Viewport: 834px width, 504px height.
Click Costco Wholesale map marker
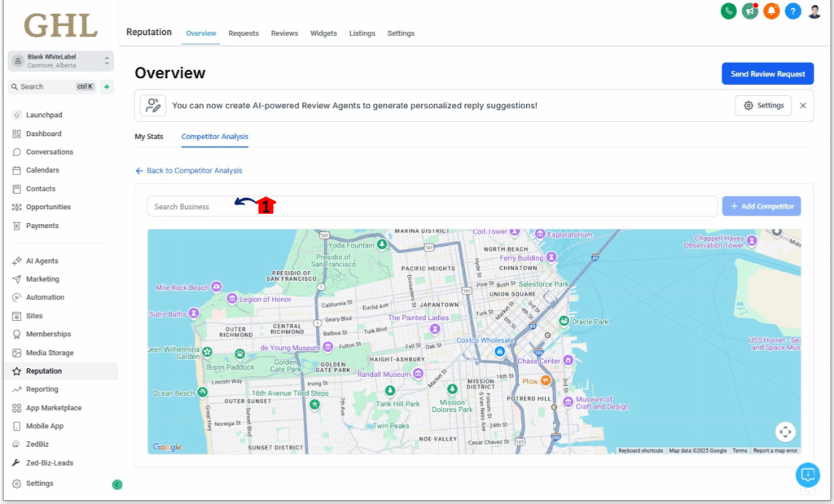[499, 351]
